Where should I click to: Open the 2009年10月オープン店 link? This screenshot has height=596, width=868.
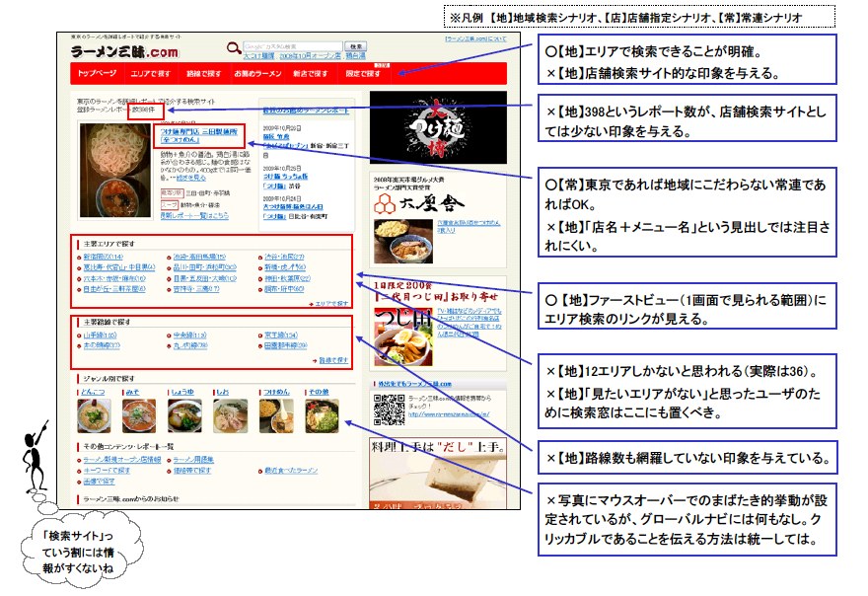coord(310,56)
